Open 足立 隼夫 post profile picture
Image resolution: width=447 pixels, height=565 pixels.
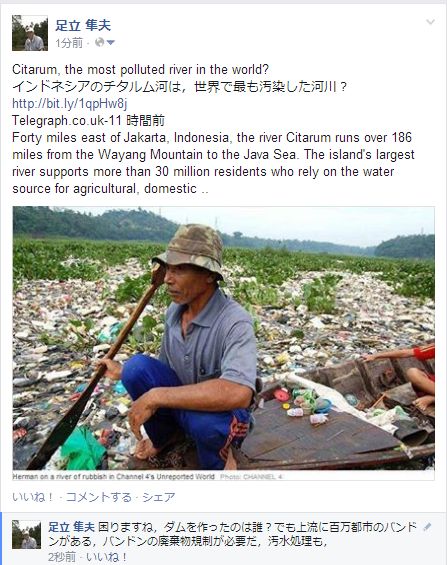coord(30,33)
